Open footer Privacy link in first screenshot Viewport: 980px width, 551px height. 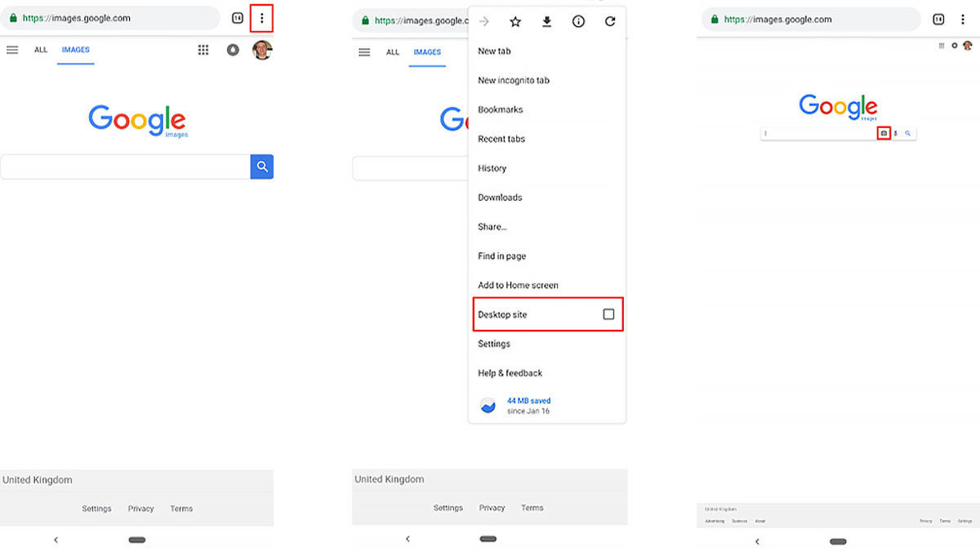[x=141, y=509]
